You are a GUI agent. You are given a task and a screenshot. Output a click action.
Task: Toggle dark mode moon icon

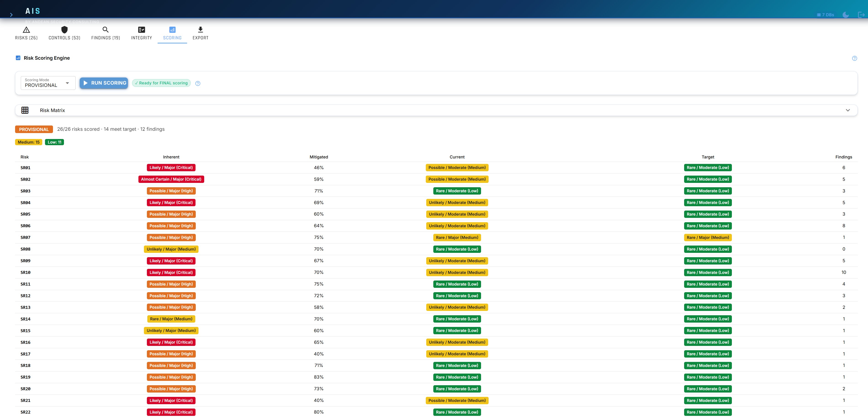tap(845, 14)
